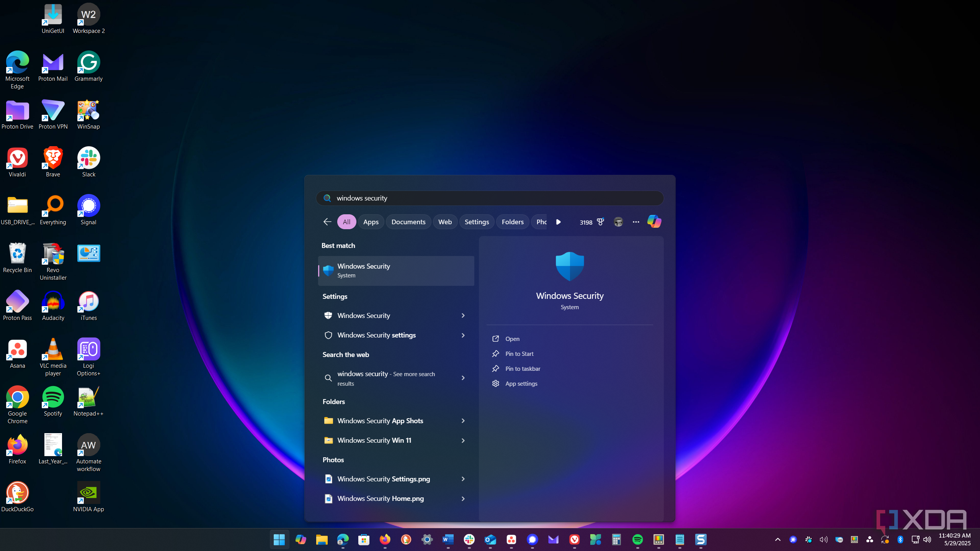This screenshot has width=980, height=551.
Task: Switch to the Web filter tab
Action: tap(445, 222)
